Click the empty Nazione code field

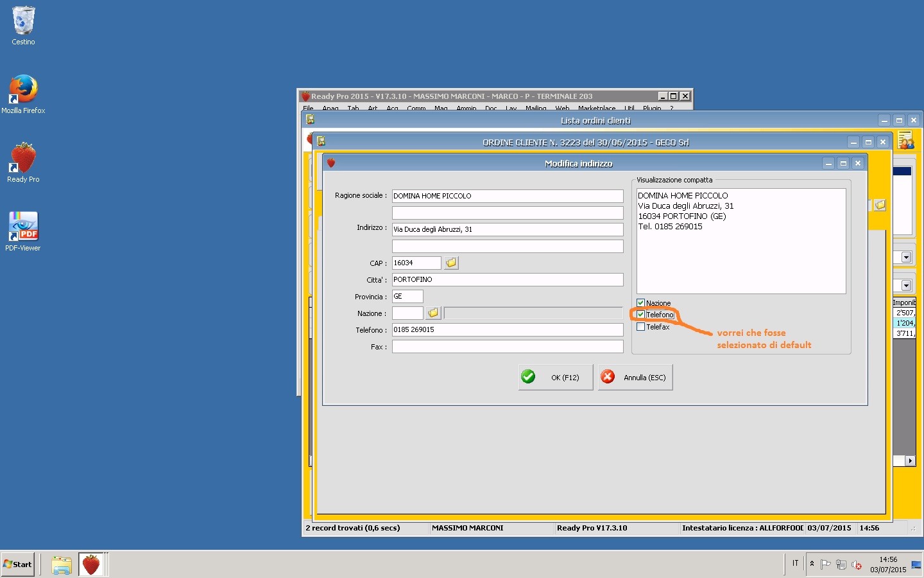pyautogui.click(x=407, y=313)
